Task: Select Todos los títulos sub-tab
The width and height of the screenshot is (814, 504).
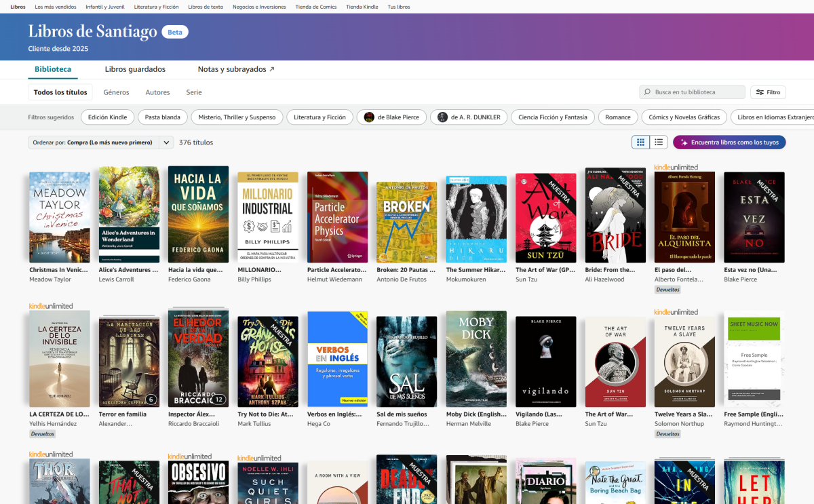Action: (x=60, y=92)
